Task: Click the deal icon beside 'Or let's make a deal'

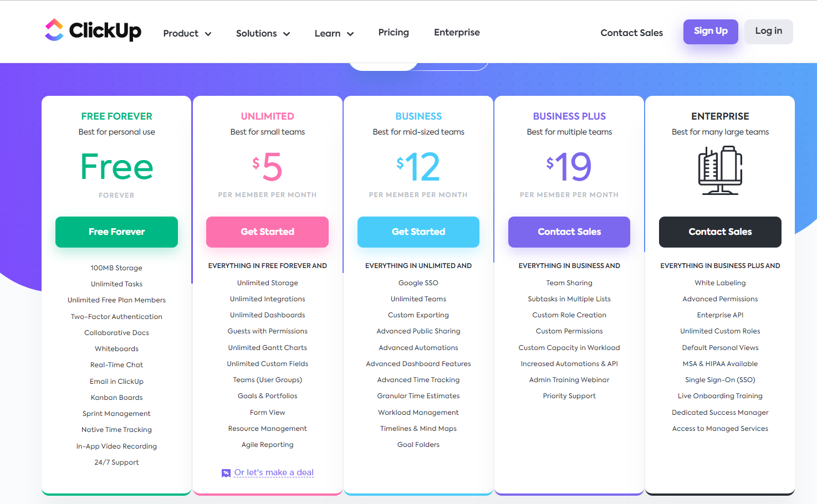Action: pyautogui.click(x=226, y=473)
